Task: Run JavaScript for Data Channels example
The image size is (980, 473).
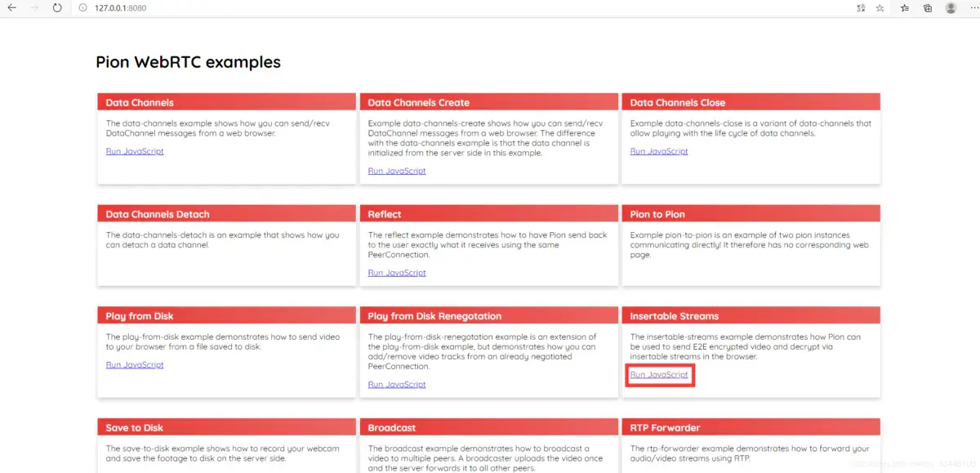Action: coord(135,151)
